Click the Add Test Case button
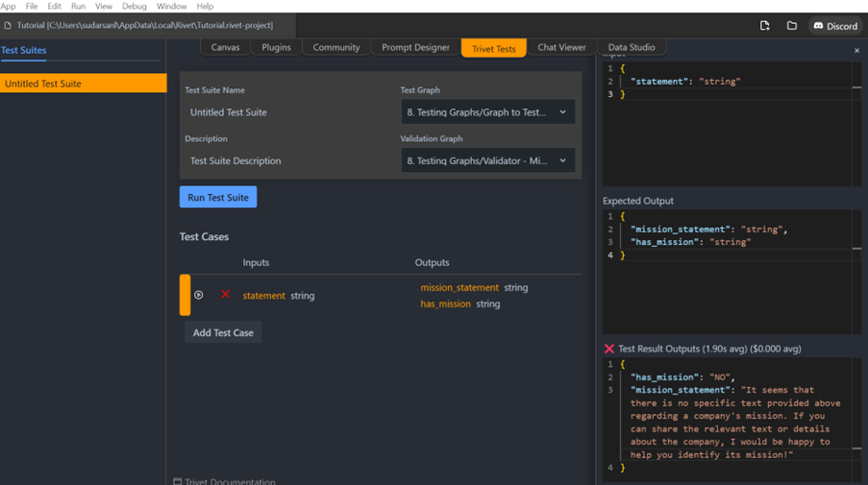The height and width of the screenshot is (485, 868). click(x=223, y=333)
